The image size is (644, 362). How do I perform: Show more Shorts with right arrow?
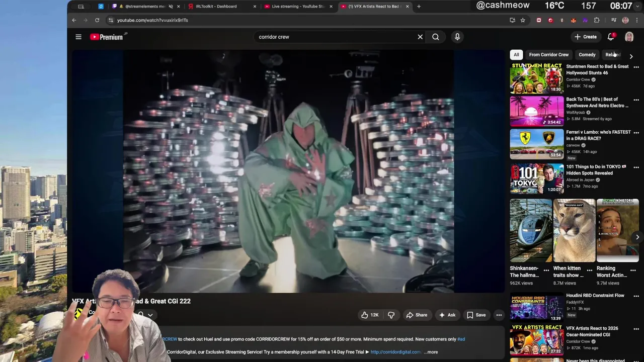[637, 237]
